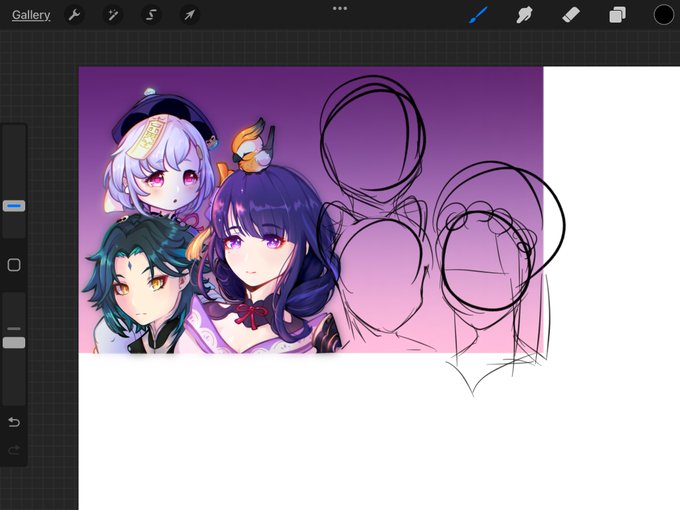This screenshot has height=510, width=680.
Task: Open the Layers panel
Action: tap(618, 15)
